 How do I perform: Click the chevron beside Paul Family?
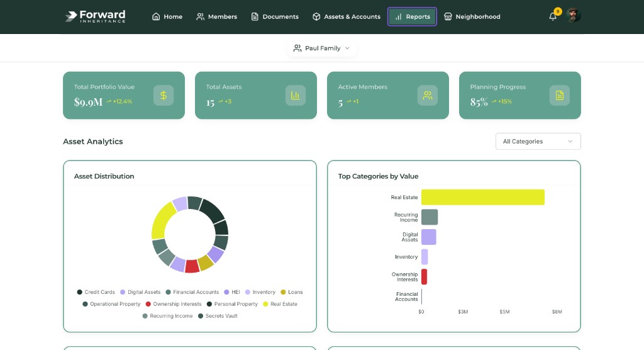coord(347,48)
